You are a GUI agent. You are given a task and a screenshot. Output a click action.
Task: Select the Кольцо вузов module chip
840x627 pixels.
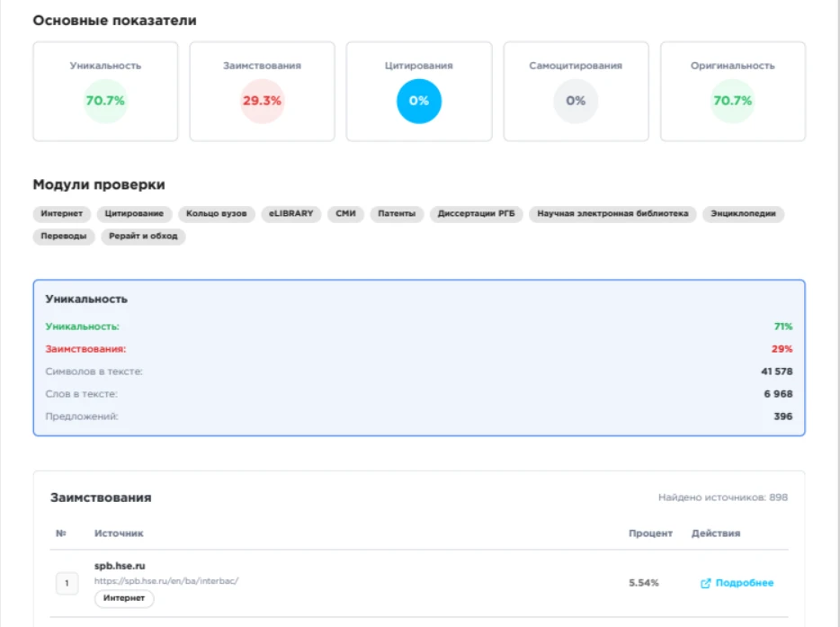[217, 214]
